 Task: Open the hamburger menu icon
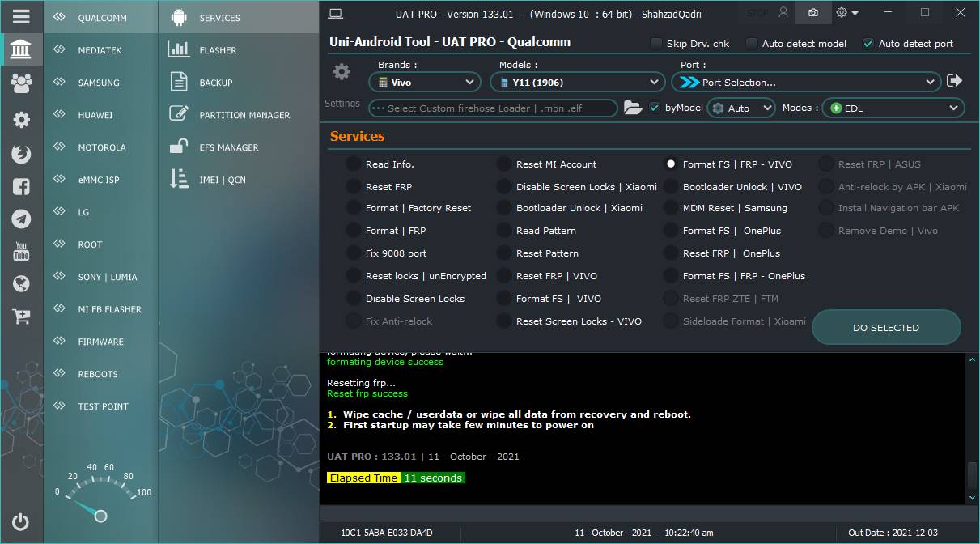click(x=21, y=16)
